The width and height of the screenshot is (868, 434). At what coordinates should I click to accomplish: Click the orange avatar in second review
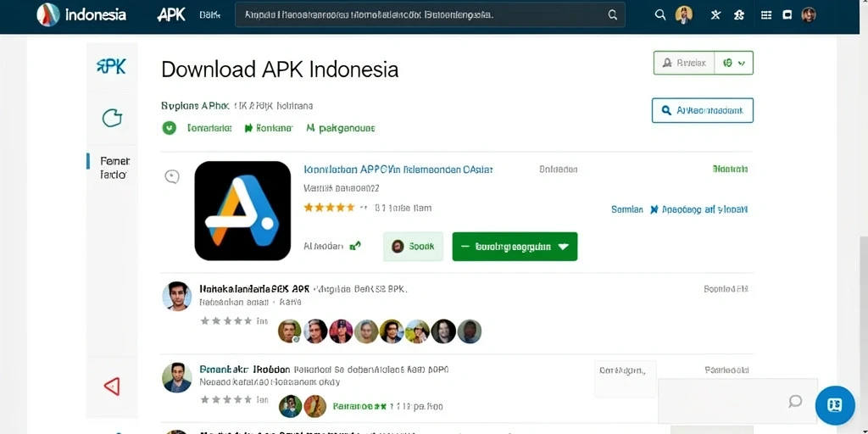[315, 406]
